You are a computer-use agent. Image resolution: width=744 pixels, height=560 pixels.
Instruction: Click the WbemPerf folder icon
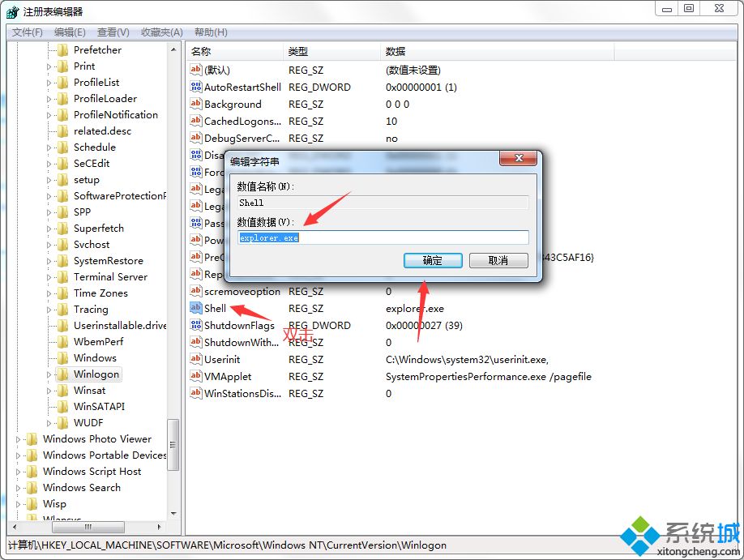point(62,342)
